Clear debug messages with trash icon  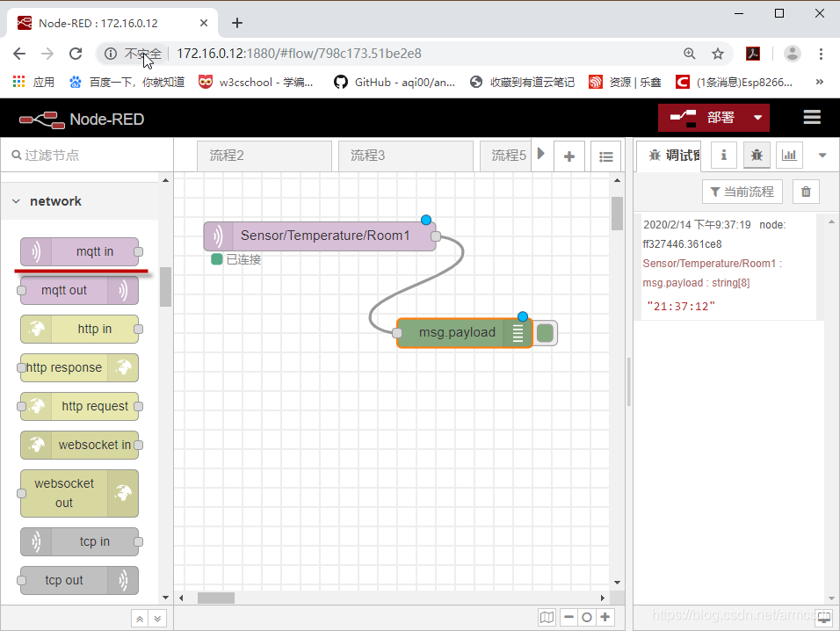coord(806,192)
